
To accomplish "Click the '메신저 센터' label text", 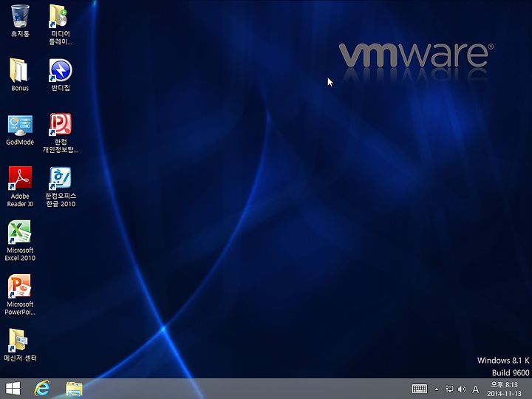I will point(20,358).
